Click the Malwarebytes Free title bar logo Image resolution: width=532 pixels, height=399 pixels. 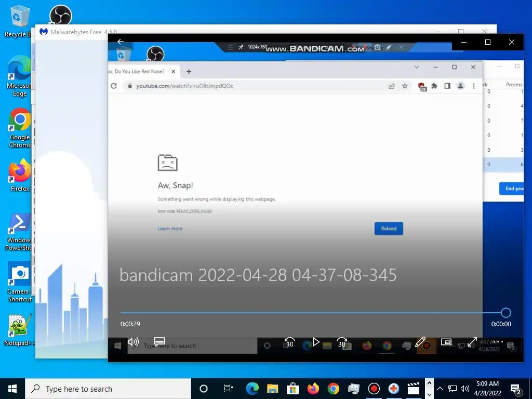(44, 32)
